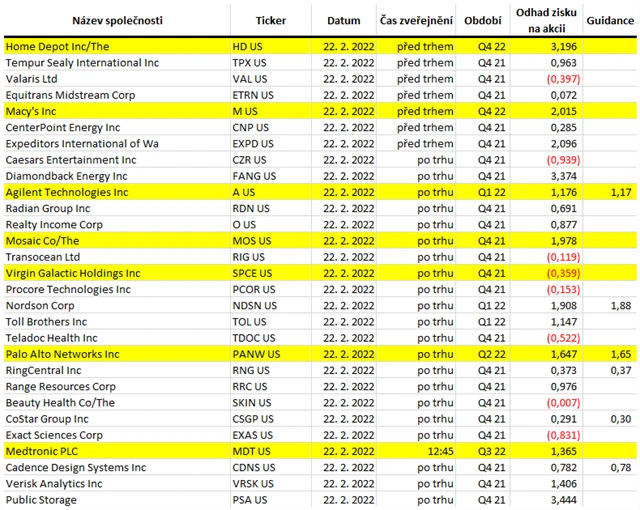Click the guidance value '1,17'
Screen dimensions: 640x510
tap(621, 192)
